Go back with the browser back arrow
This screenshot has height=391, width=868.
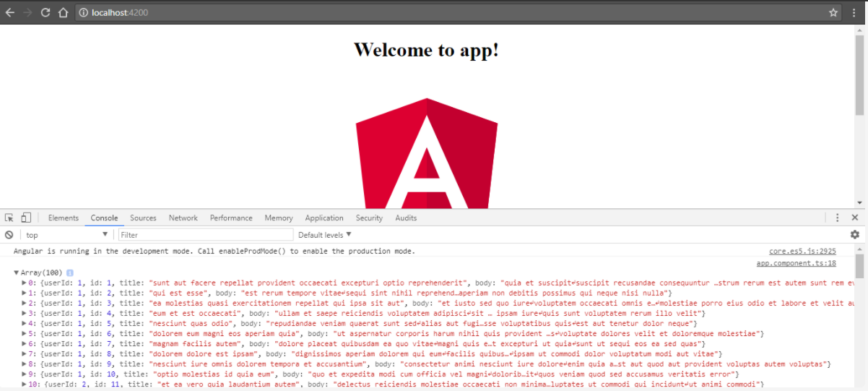click(x=9, y=12)
